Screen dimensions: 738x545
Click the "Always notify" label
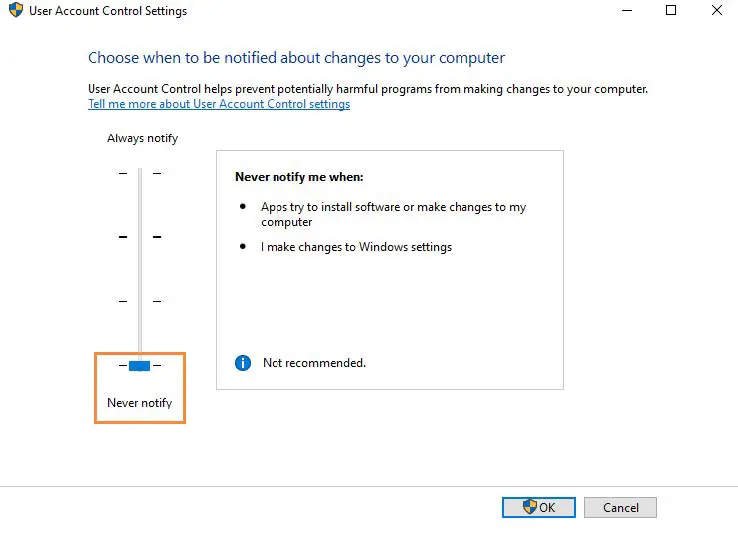tap(142, 138)
